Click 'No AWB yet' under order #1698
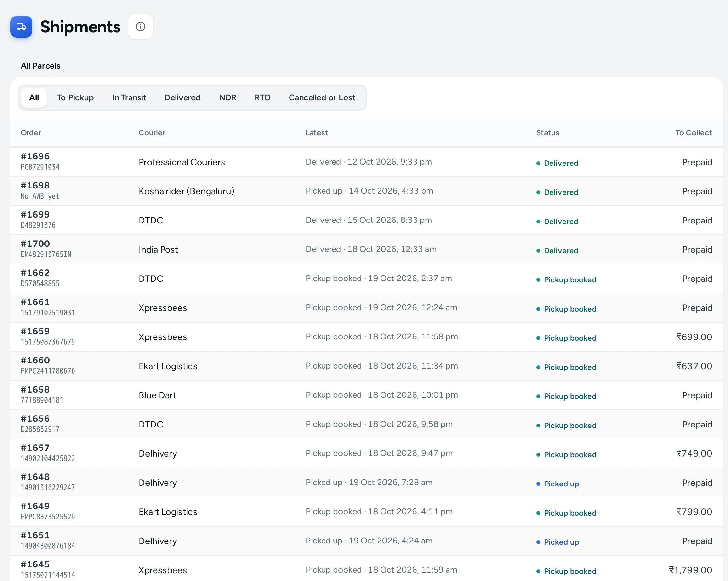728x581 pixels. coord(40,196)
